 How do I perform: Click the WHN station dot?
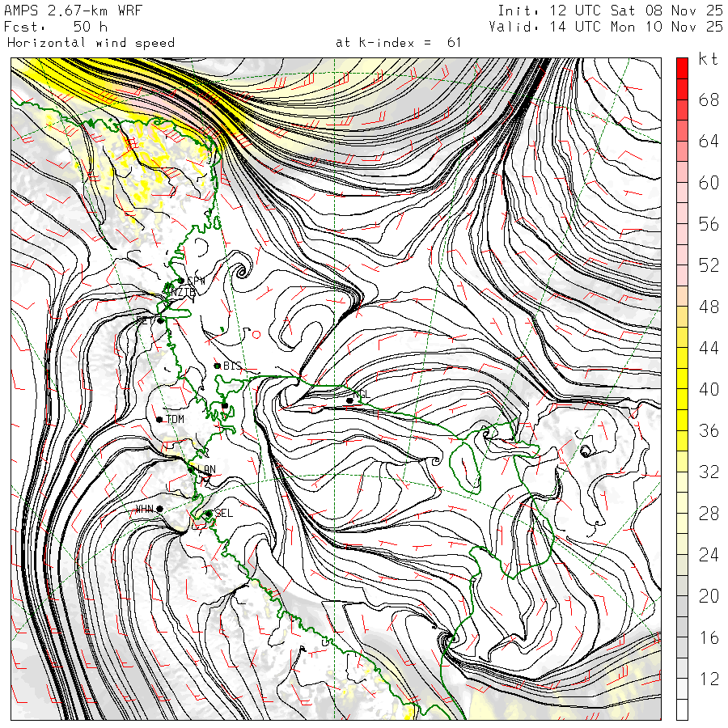pos(159,509)
